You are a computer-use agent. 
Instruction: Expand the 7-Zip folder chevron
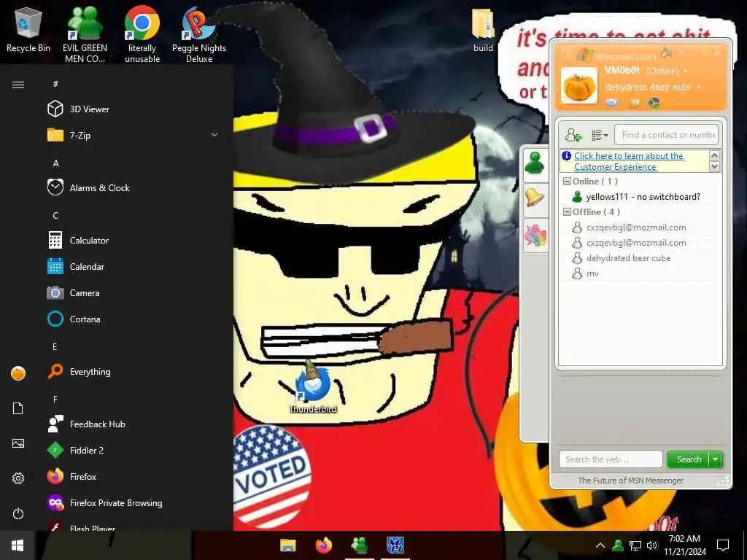pyautogui.click(x=214, y=135)
